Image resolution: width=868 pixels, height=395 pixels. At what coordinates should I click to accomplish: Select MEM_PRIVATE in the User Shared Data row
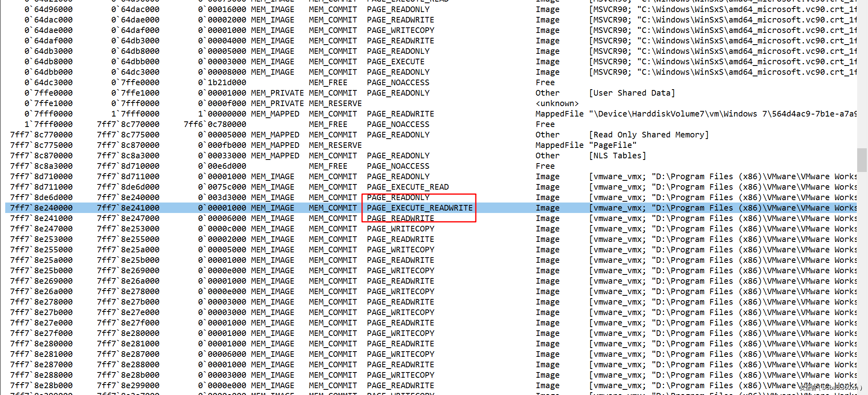277,93
